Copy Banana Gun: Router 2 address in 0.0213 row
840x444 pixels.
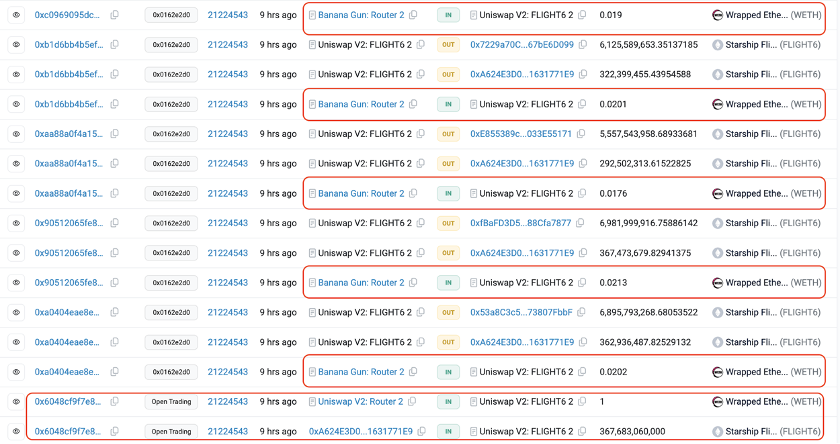pos(413,282)
